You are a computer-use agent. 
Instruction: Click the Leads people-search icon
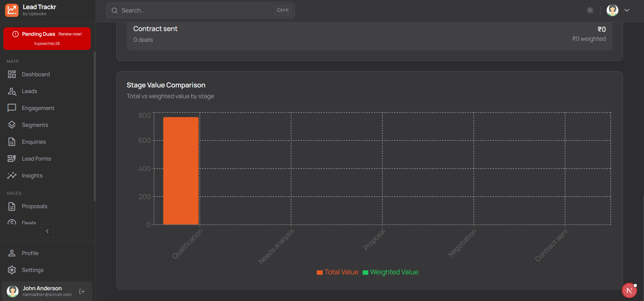click(x=12, y=91)
